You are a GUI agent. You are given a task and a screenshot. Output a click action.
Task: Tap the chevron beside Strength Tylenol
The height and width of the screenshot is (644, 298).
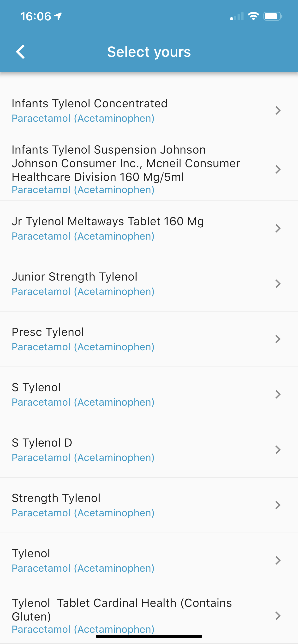(x=278, y=505)
